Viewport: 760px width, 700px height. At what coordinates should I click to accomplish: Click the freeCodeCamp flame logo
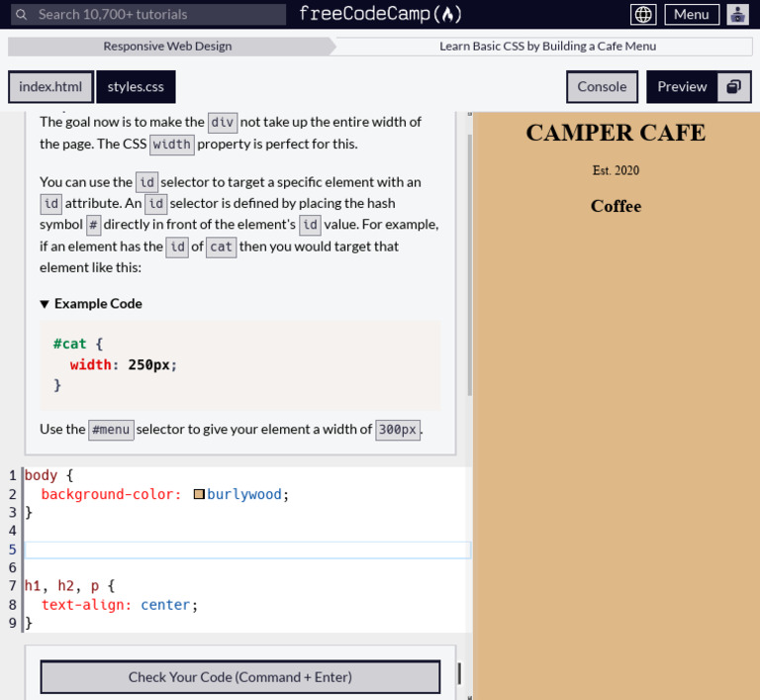(x=380, y=14)
